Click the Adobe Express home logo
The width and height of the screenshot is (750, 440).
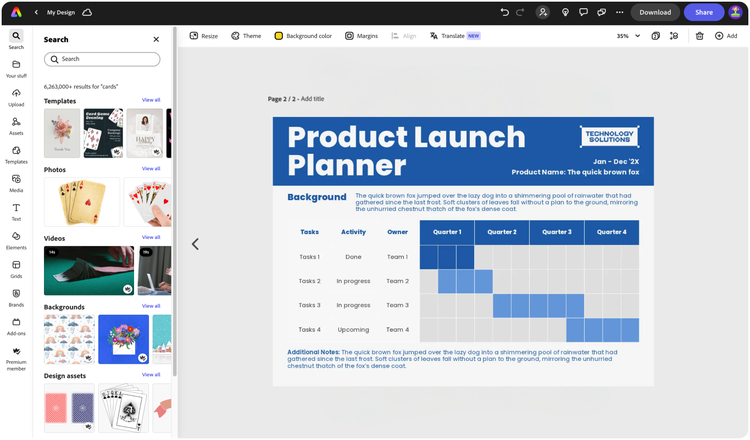pos(16,12)
